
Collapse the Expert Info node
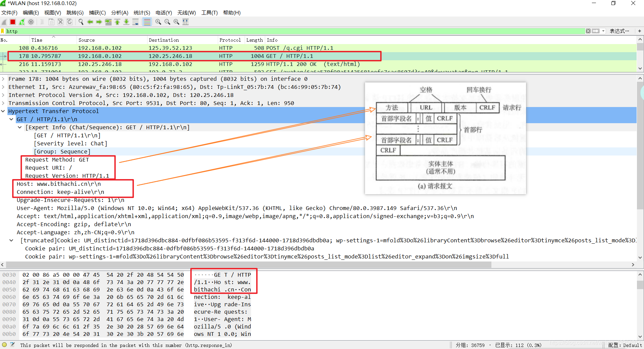[20, 128]
